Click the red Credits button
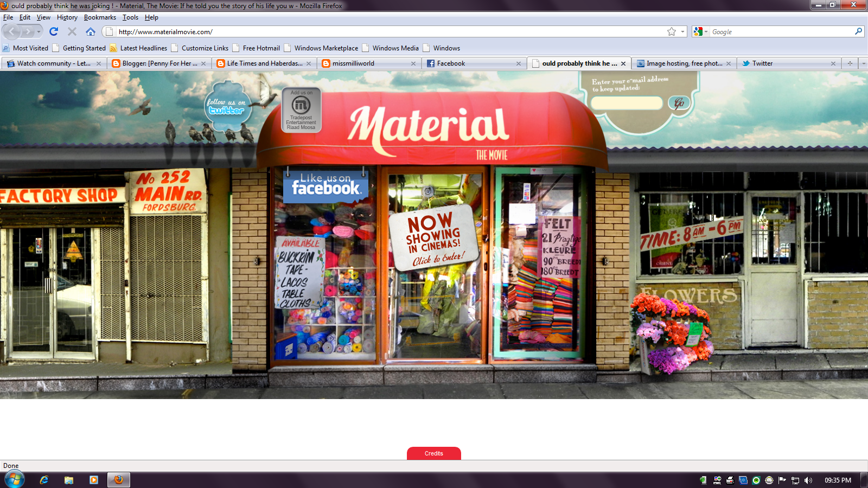 pos(433,453)
